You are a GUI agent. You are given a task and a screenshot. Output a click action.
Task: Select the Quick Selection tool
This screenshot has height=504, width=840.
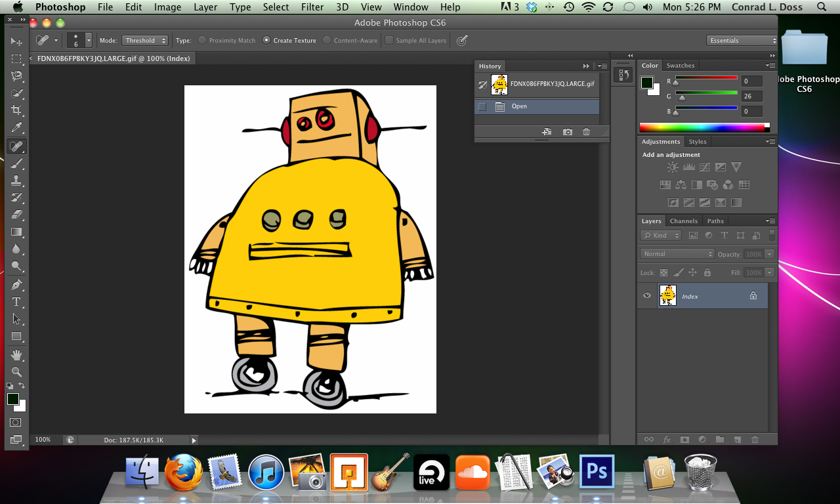point(16,94)
